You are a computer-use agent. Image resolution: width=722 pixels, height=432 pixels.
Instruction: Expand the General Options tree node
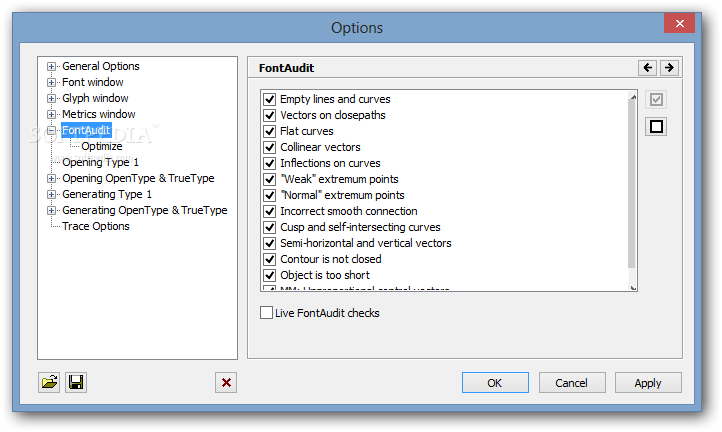click(x=52, y=67)
